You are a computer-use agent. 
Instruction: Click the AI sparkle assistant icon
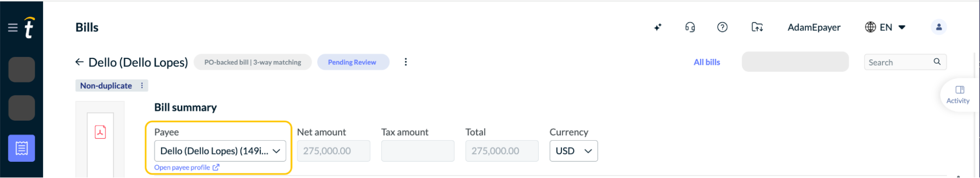coord(657,27)
